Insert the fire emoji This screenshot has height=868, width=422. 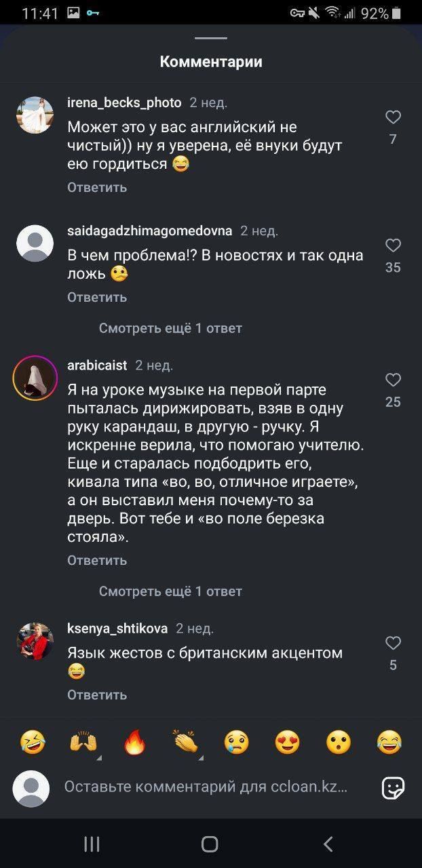pos(135,743)
